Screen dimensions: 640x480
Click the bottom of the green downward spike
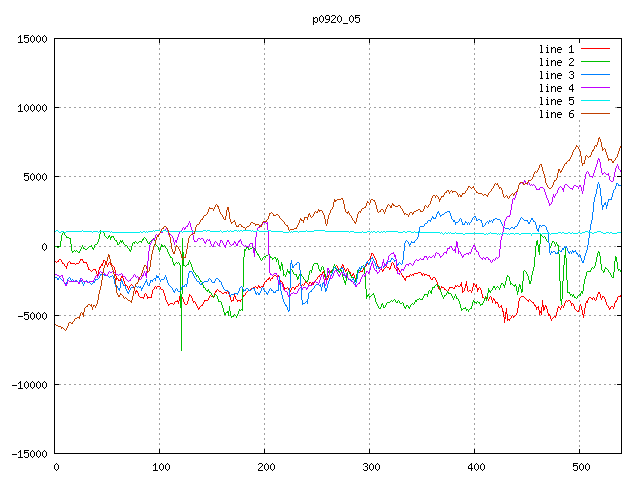181,349
